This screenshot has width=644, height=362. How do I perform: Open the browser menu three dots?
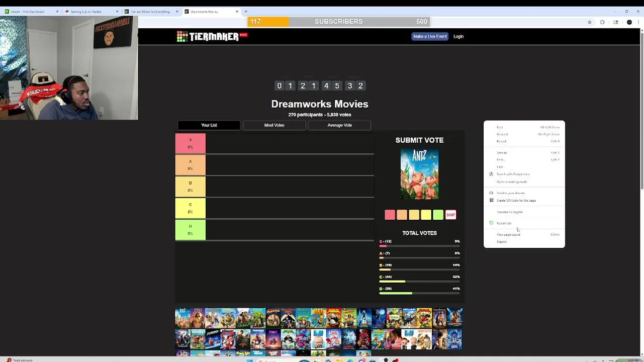(x=638, y=22)
